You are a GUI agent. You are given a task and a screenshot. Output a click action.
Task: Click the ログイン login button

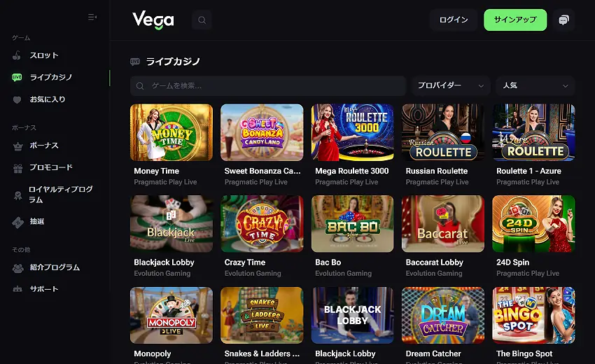(454, 20)
